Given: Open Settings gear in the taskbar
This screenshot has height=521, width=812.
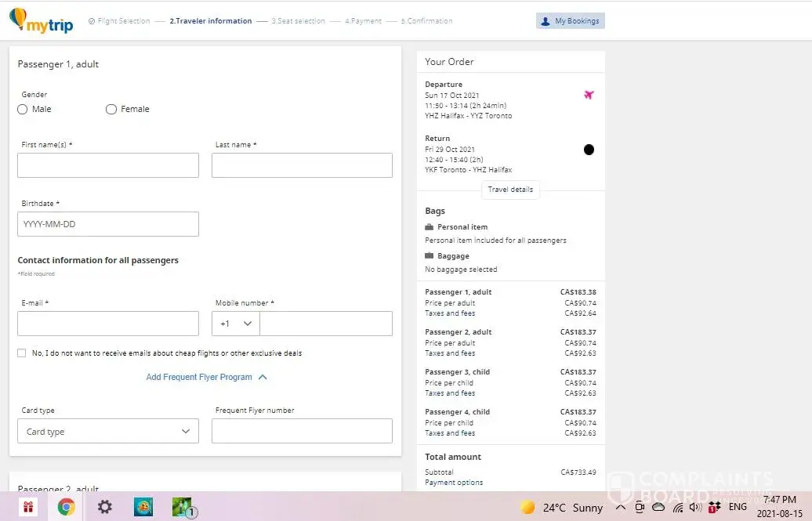Looking at the screenshot, I should (104, 507).
